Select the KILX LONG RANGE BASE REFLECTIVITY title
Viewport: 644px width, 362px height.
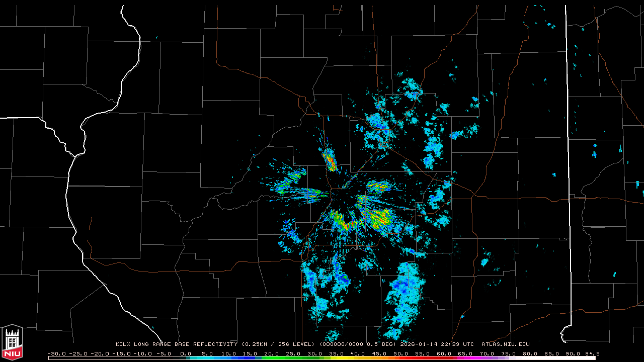pyautogui.click(x=177, y=344)
